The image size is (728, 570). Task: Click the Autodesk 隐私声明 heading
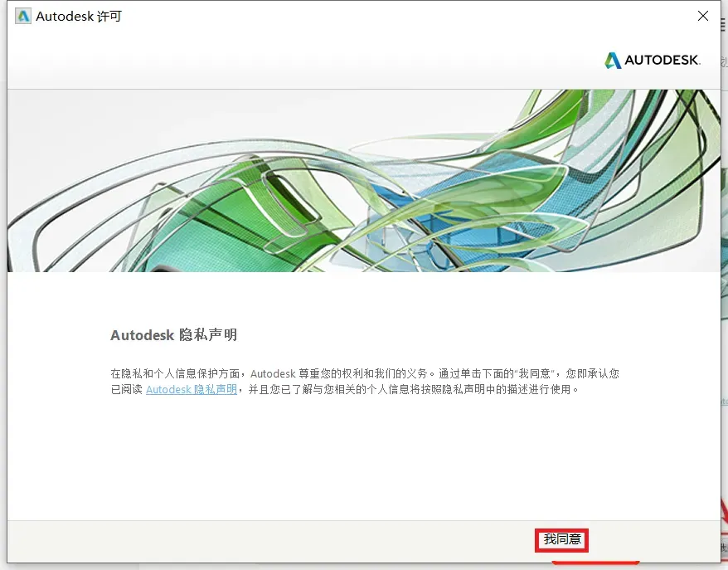pos(173,335)
